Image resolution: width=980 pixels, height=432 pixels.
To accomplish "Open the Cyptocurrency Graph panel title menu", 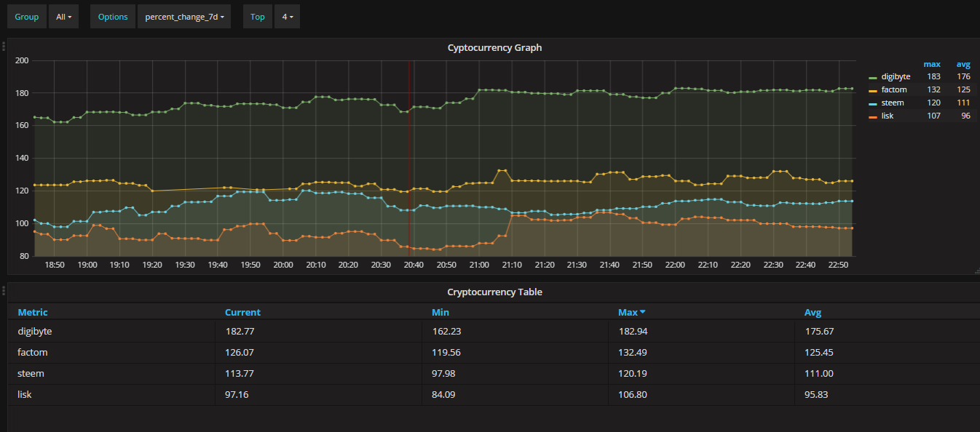I will point(494,48).
